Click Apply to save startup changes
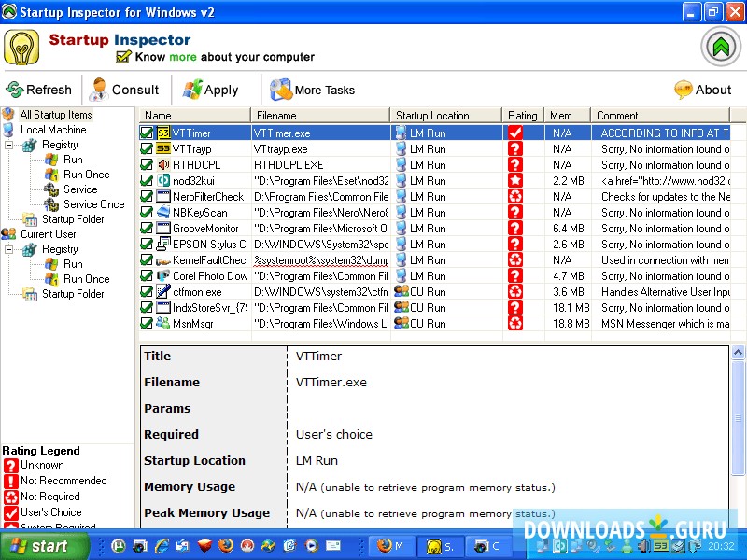Viewport: 747px width, 560px height. click(x=211, y=90)
